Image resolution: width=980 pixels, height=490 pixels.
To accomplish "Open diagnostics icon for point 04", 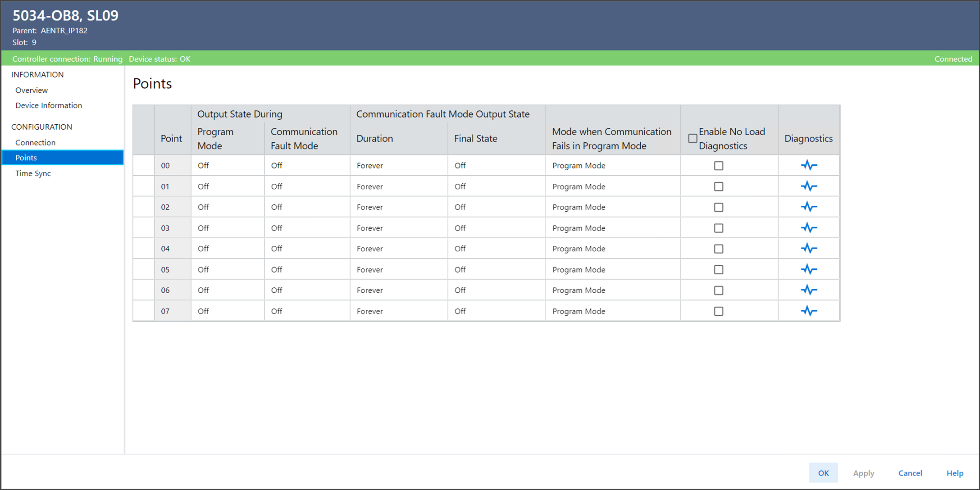I will (809, 249).
